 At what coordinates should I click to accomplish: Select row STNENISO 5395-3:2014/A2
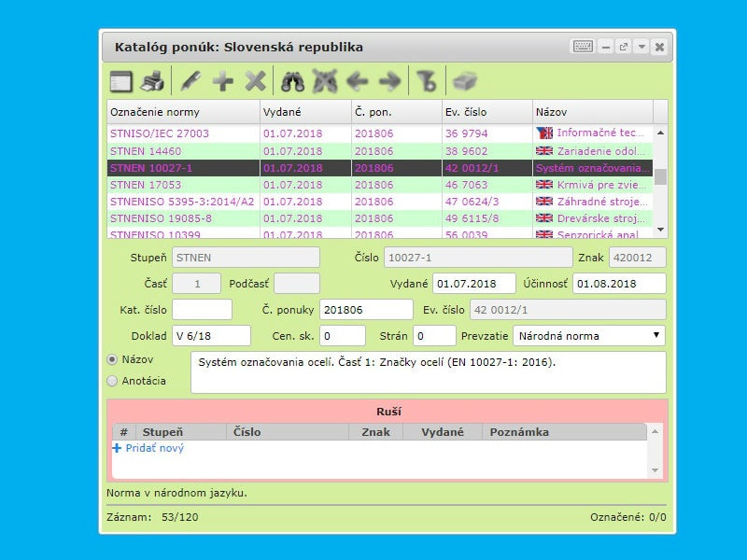pos(380,202)
